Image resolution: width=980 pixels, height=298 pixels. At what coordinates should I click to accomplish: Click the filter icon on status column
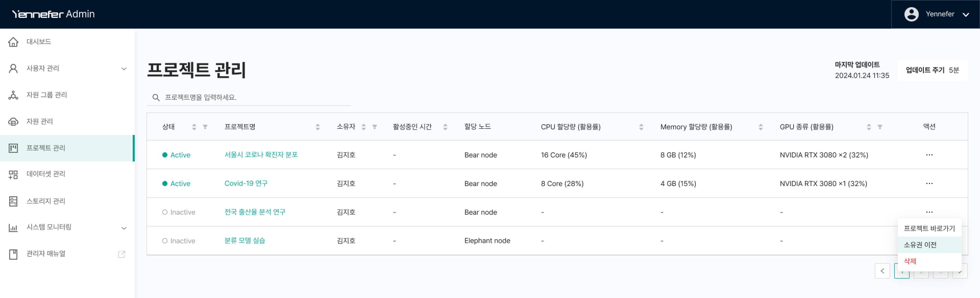coord(205,127)
